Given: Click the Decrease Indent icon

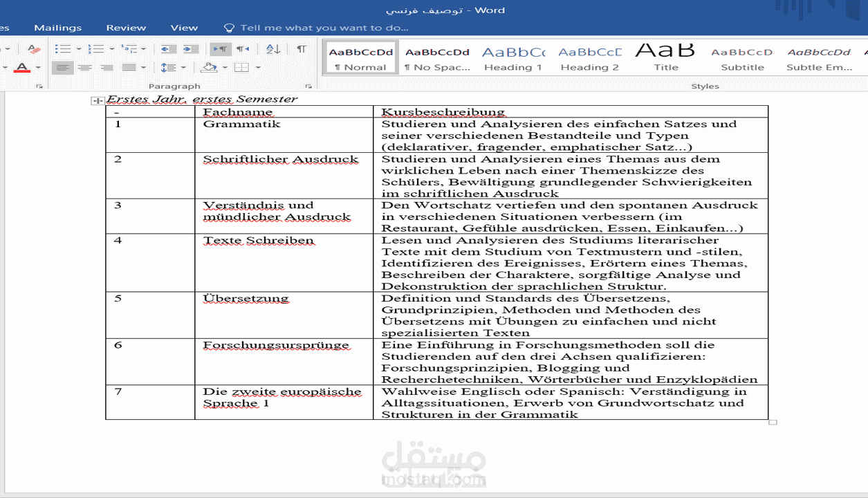Looking at the screenshot, I should 169,49.
